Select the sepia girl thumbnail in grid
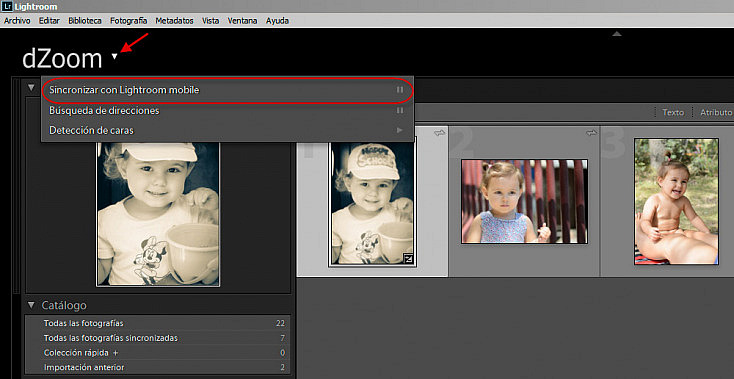This screenshot has width=734, height=379. tap(373, 204)
